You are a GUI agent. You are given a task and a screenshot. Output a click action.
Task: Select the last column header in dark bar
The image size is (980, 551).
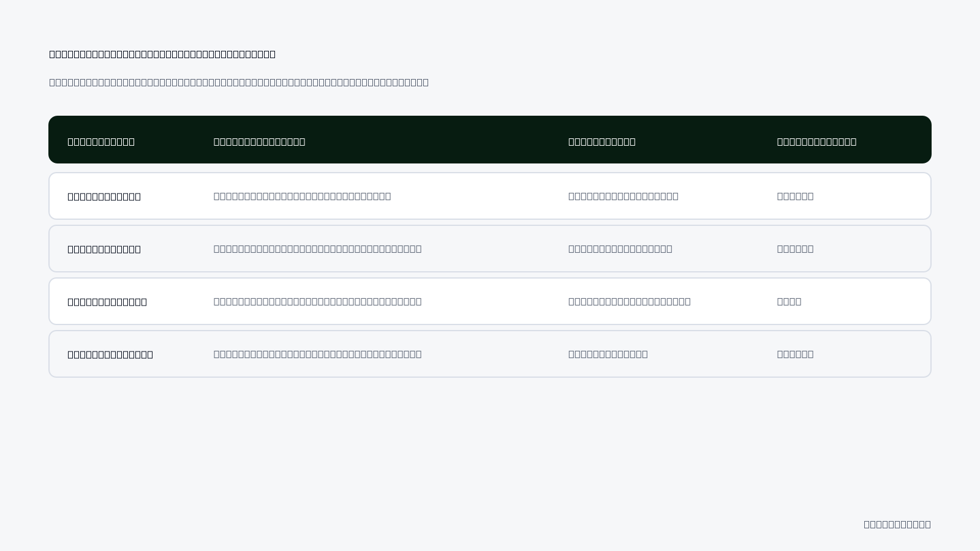point(816,141)
